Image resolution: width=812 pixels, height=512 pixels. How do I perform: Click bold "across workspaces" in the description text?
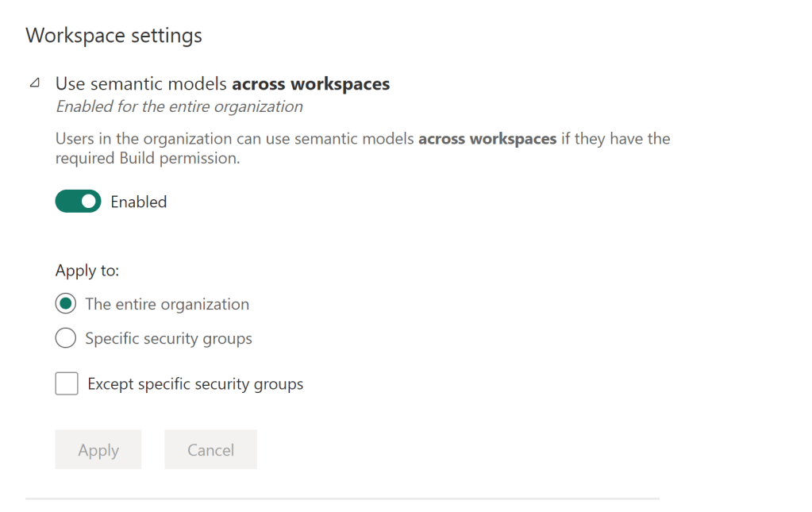(x=487, y=139)
